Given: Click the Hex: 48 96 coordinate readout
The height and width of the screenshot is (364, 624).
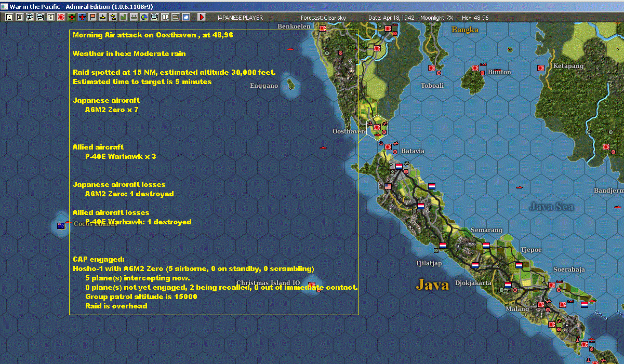Looking at the screenshot, I should [x=475, y=18].
